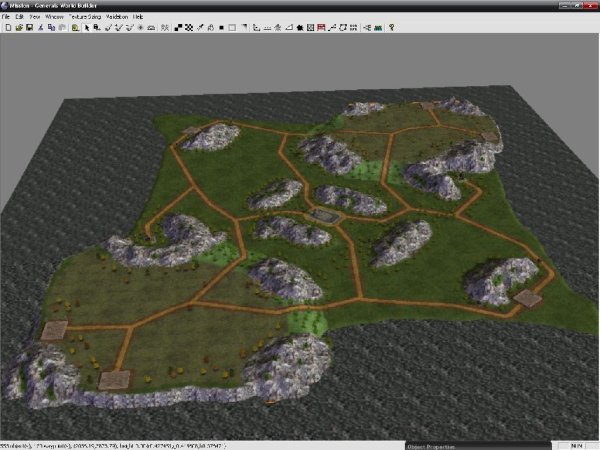Save the map using floppy disk icon

(30, 27)
